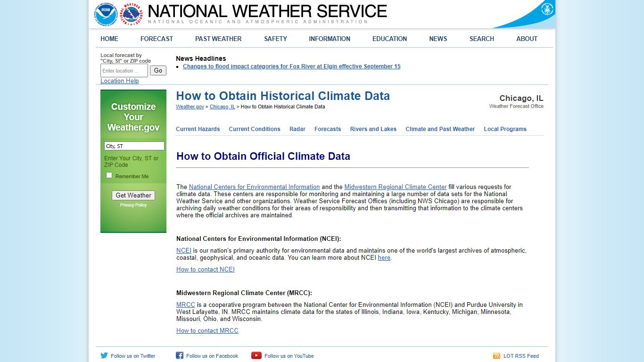Open the HOME menu
This screenshot has width=644, height=362.
(109, 39)
